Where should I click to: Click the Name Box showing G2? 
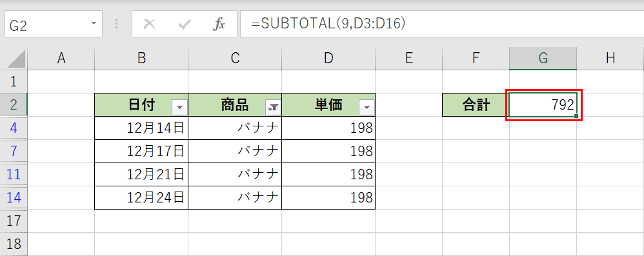(54, 25)
